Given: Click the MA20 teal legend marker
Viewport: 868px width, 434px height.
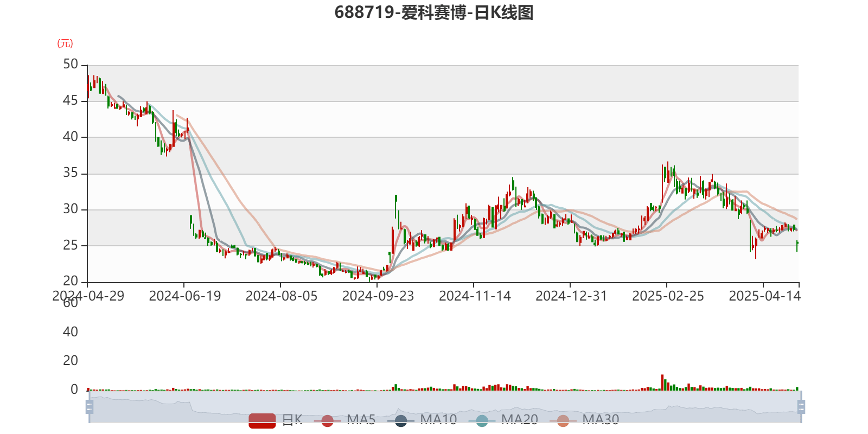Looking at the screenshot, I should click(x=482, y=420).
